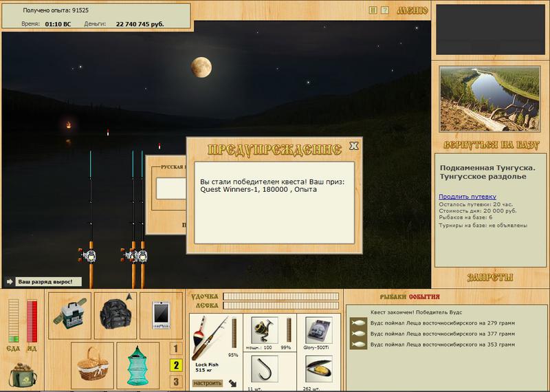Open the green fish keepnet

137,363
